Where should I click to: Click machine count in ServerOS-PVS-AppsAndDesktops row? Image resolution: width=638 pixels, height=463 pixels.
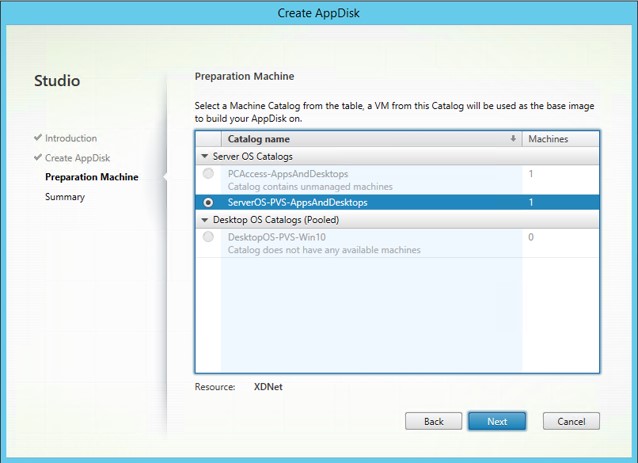coord(531,202)
